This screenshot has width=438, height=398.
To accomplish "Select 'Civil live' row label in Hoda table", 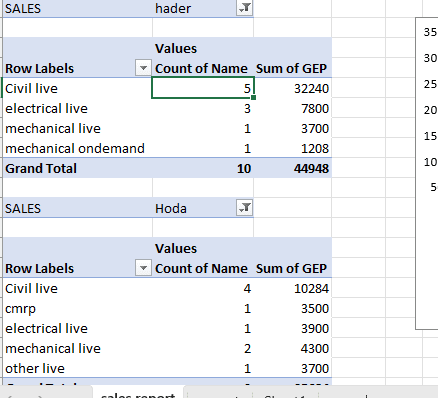I will 77,288.
